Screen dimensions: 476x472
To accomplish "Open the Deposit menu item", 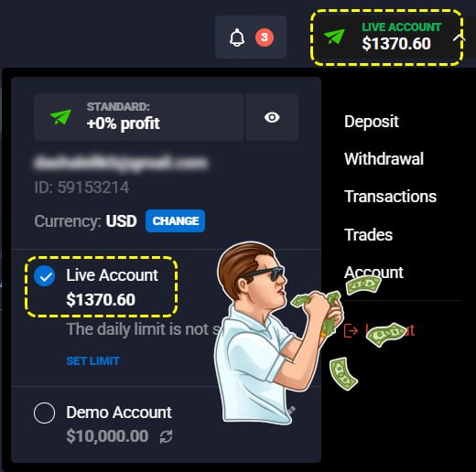I will [372, 122].
